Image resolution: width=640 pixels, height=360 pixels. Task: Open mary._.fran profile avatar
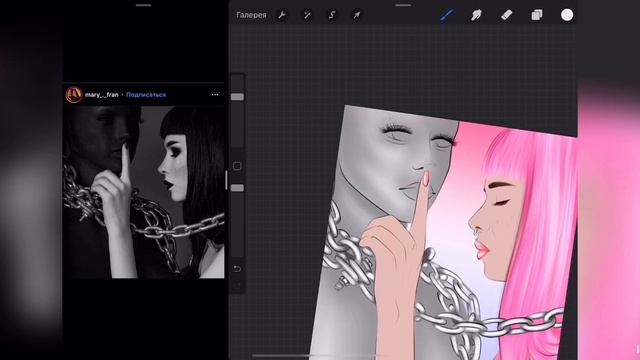click(x=74, y=95)
